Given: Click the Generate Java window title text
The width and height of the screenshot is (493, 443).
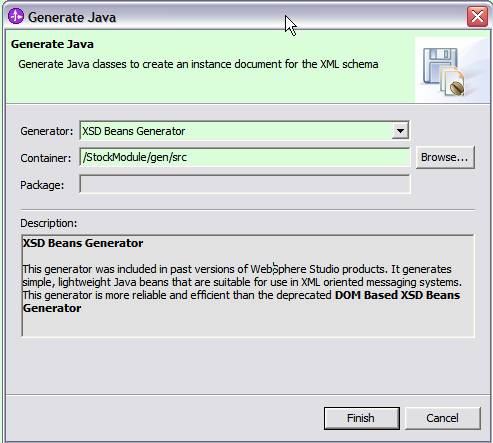Looking at the screenshot, I should (x=72, y=17).
